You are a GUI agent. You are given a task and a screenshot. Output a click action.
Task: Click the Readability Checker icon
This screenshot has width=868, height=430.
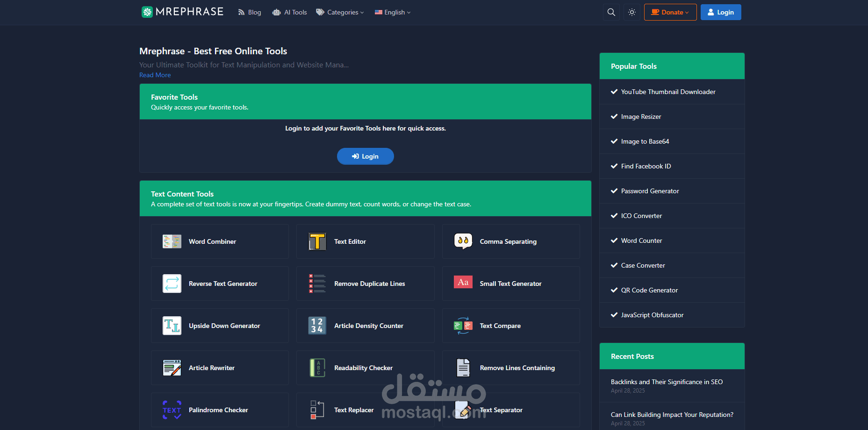point(317,368)
